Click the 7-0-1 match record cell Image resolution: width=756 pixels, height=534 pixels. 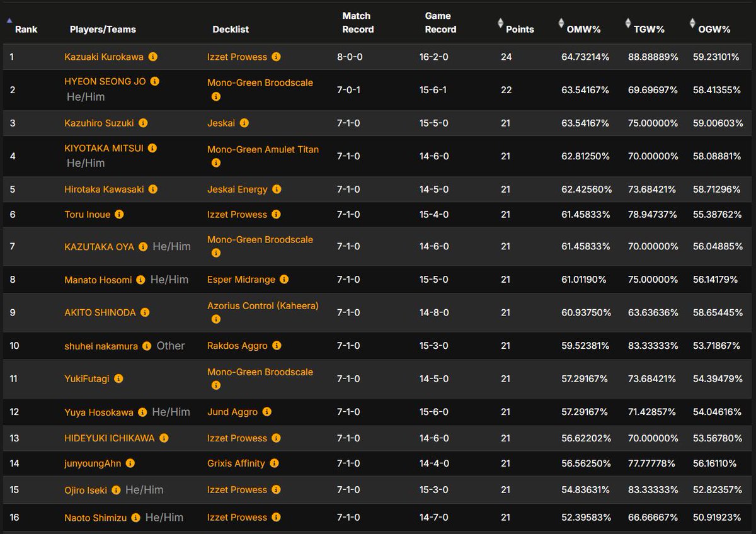coord(350,90)
